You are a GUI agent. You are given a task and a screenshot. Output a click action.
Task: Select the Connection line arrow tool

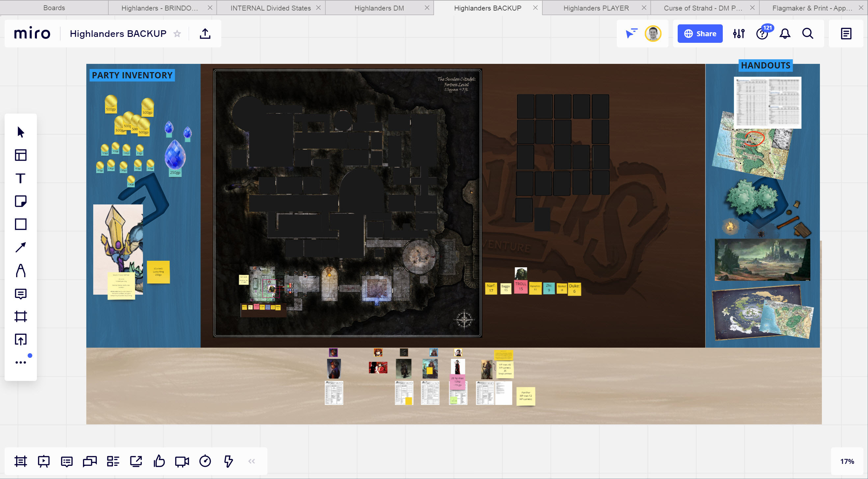[20, 247]
